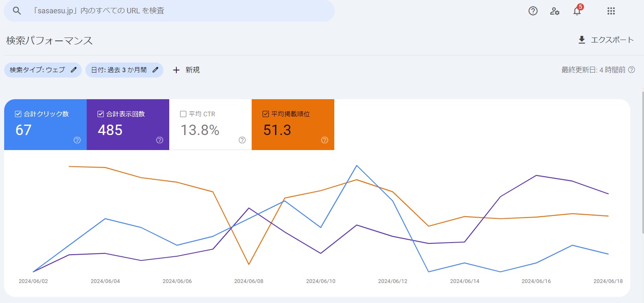The image size is (644, 303).
Task: Click pencil icon on 検索タイプ chip
Action: [74, 70]
